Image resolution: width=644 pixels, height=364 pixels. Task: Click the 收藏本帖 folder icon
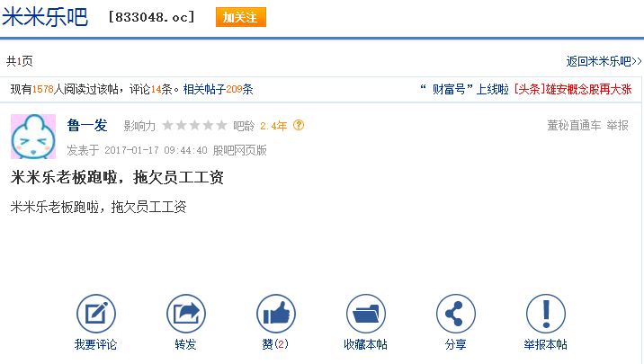pyautogui.click(x=366, y=314)
